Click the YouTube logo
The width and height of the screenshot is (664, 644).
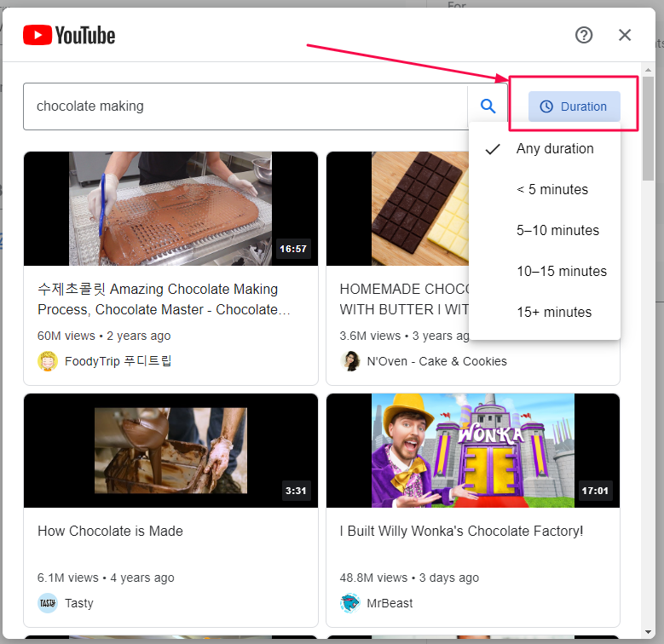[69, 35]
